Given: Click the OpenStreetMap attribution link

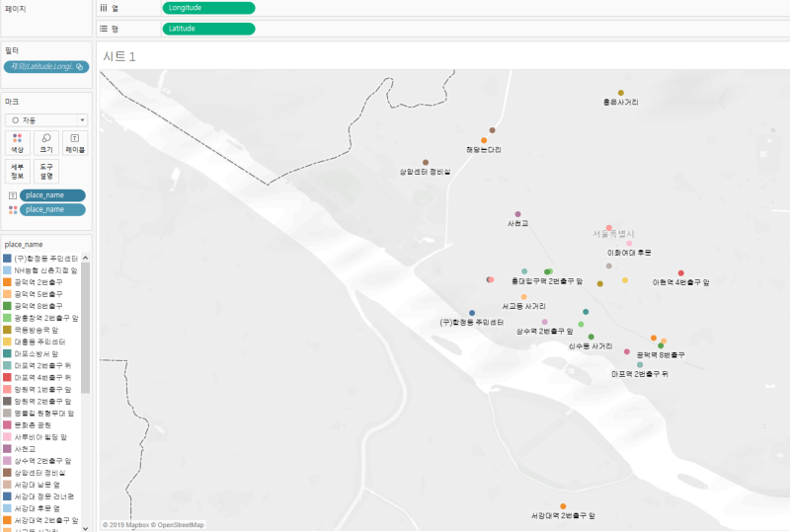Looking at the screenshot, I should 178,525.
